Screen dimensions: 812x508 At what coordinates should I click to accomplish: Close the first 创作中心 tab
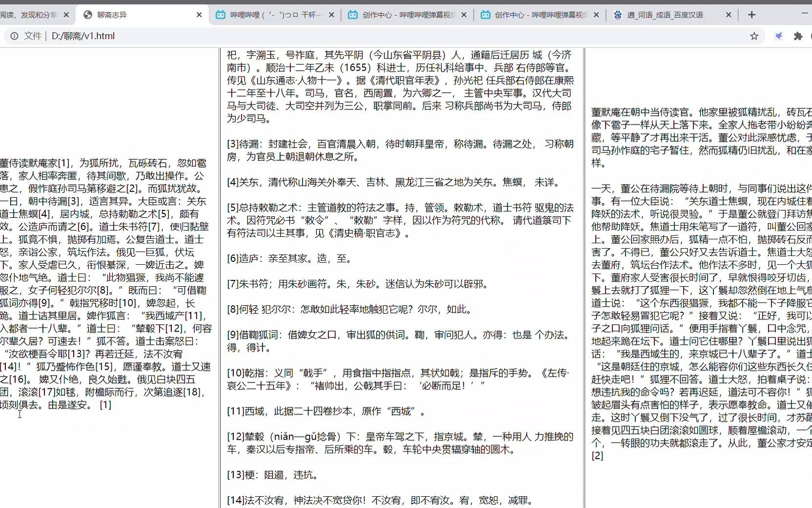pyautogui.click(x=464, y=15)
